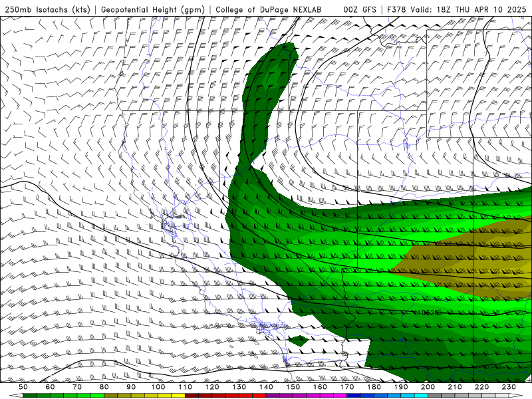This screenshot has width=532, height=399.
Task: Click the "00Z GFS" model run label
Action: click(360, 9)
